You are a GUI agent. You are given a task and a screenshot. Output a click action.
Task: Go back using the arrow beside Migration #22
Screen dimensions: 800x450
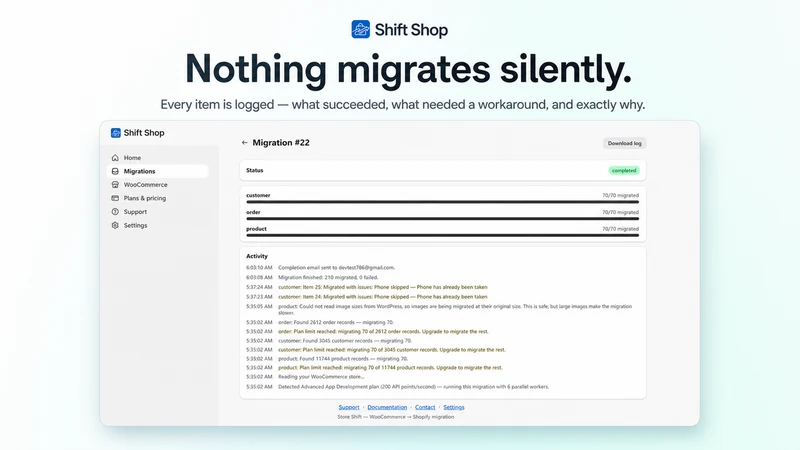(x=244, y=143)
